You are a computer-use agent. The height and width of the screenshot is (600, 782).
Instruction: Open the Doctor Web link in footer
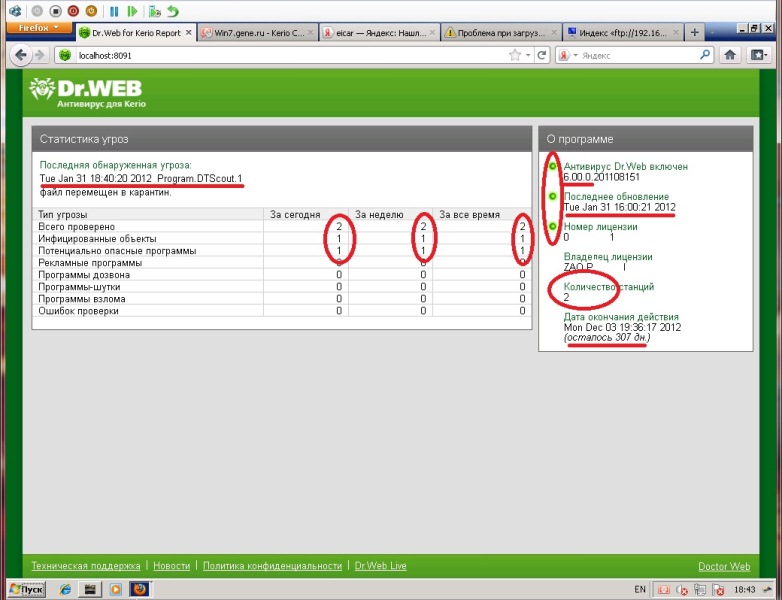724,566
